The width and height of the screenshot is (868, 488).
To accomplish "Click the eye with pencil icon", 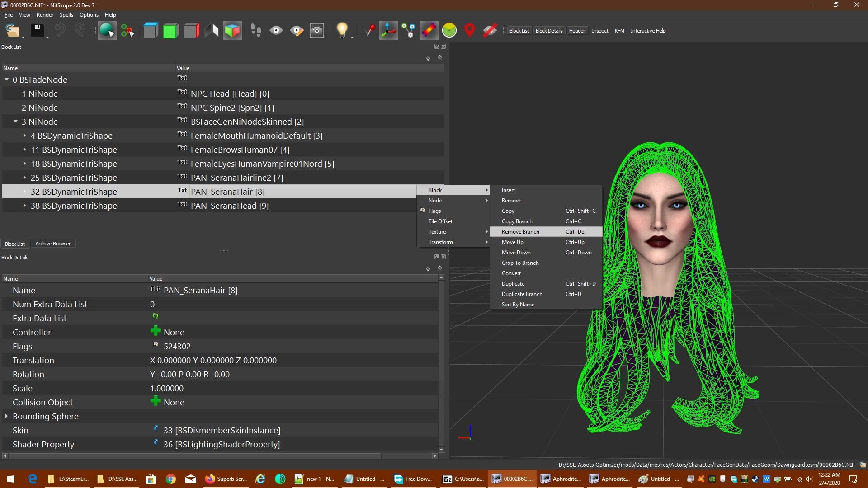I will tap(297, 31).
